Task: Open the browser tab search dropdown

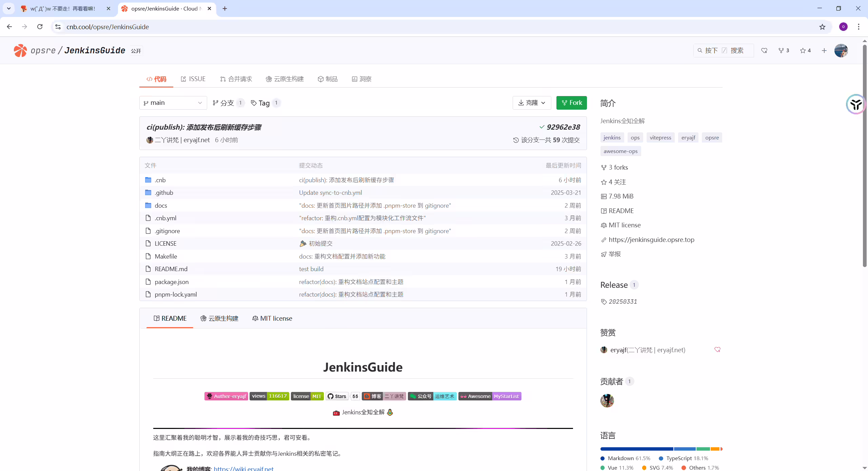Action: (9, 8)
